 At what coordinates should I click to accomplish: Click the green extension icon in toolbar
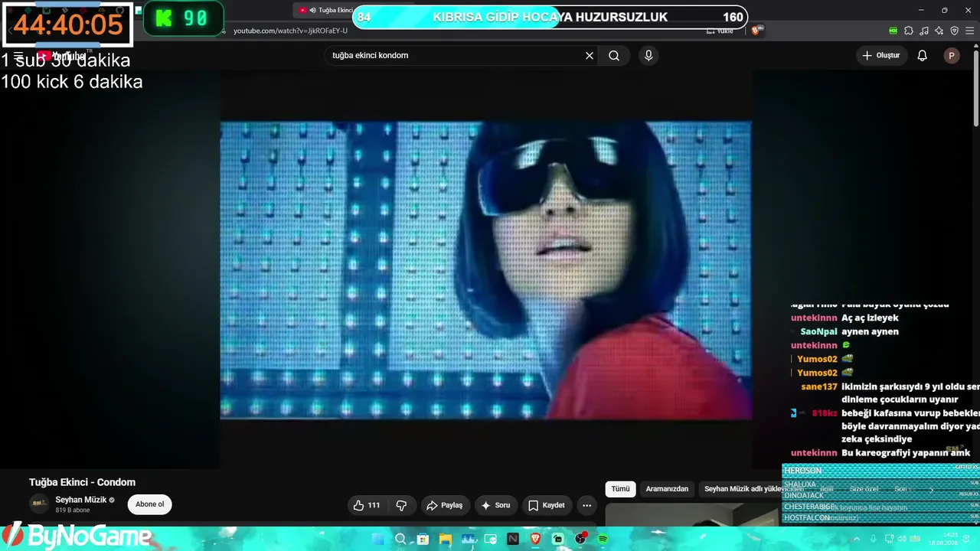(893, 31)
